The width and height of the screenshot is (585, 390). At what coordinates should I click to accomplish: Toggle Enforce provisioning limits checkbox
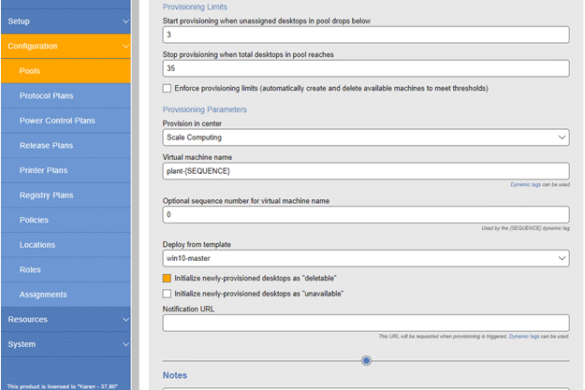tap(167, 88)
